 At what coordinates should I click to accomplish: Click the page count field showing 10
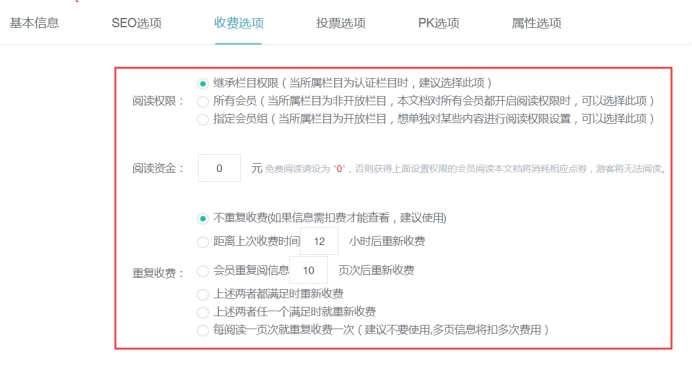click(x=308, y=270)
